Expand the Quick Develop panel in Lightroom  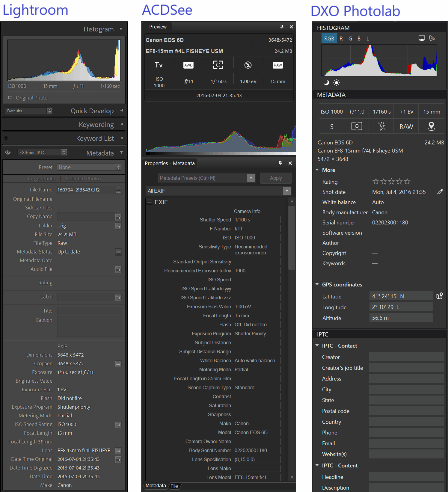tap(121, 111)
